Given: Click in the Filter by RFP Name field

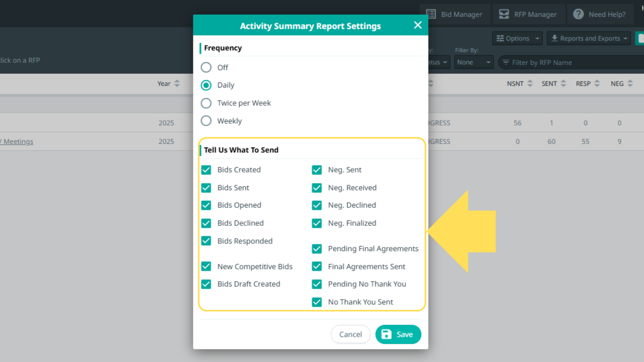Looking at the screenshot, I should 570,63.
